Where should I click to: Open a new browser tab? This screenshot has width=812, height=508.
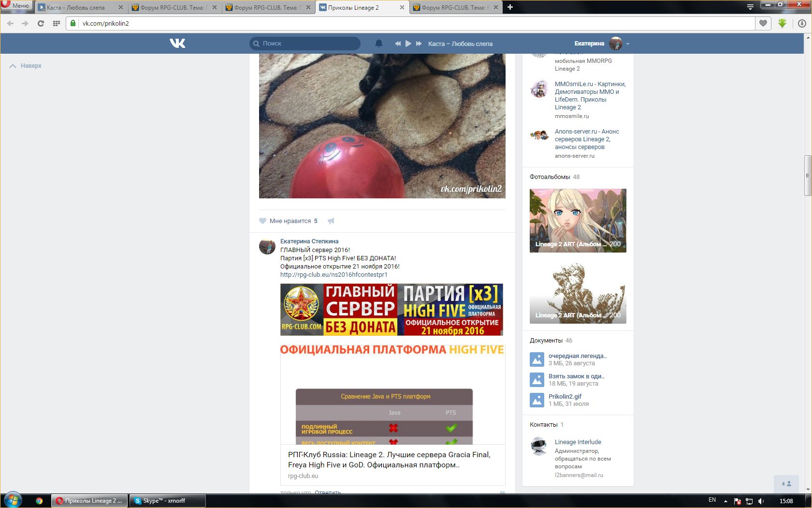coord(510,7)
